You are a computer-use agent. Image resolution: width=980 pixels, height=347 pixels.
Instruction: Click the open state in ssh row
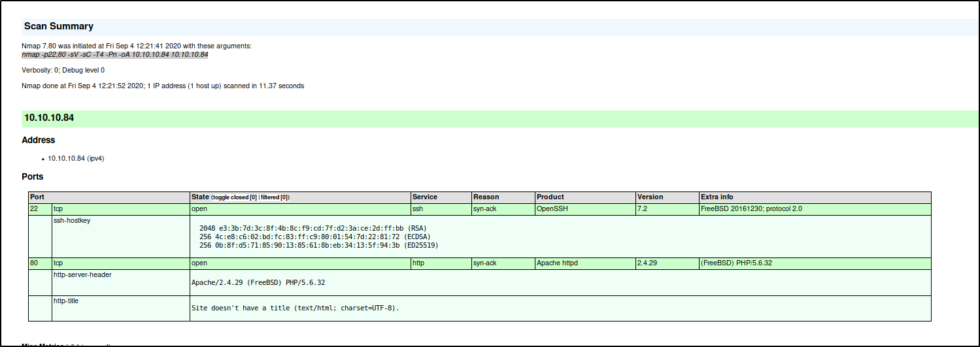(x=300, y=209)
